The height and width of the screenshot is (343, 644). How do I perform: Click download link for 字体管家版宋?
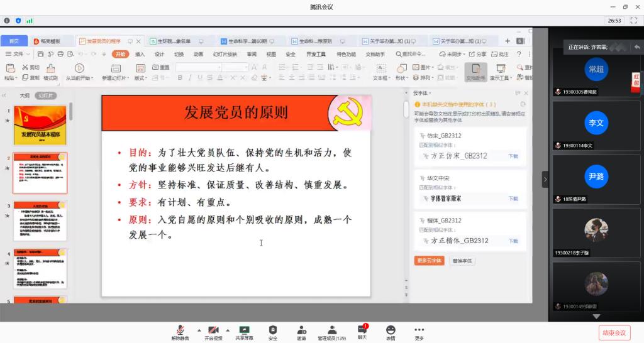coord(513,199)
